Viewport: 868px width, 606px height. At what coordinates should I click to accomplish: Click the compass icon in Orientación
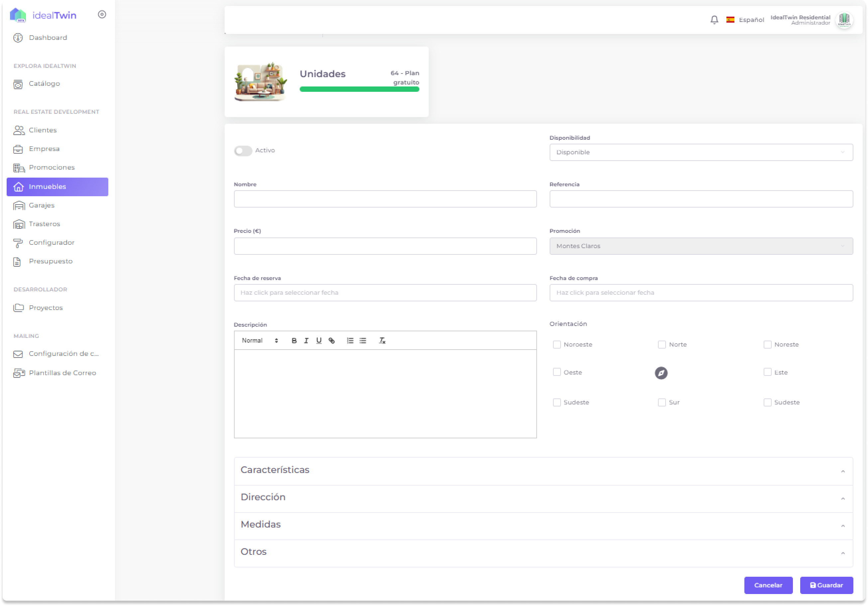661,373
